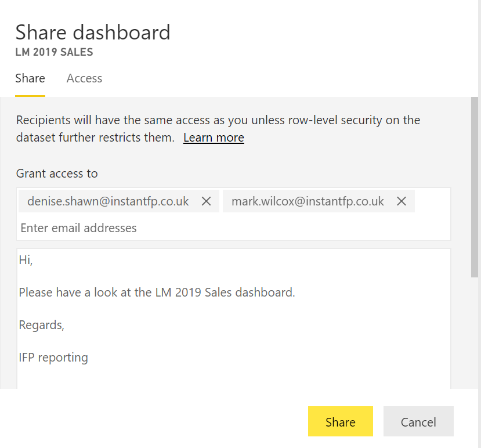Click the Enter email addresses field
The image size is (481, 448).
(232, 228)
